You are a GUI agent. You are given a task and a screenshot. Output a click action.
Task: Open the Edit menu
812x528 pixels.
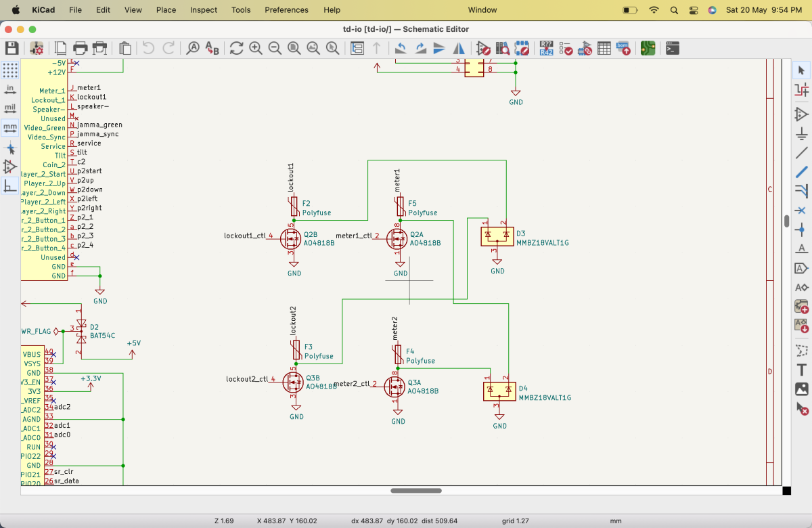tap(103, 10)
